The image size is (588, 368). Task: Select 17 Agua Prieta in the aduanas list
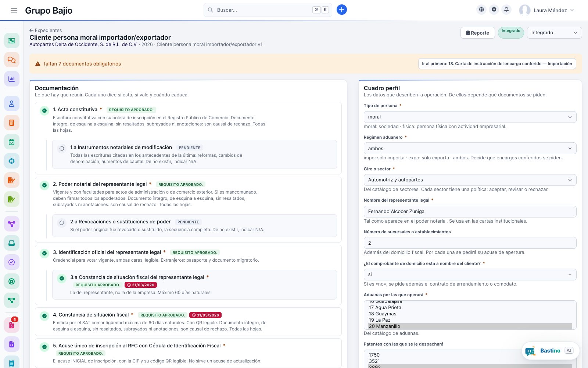(x=470, y=308)
